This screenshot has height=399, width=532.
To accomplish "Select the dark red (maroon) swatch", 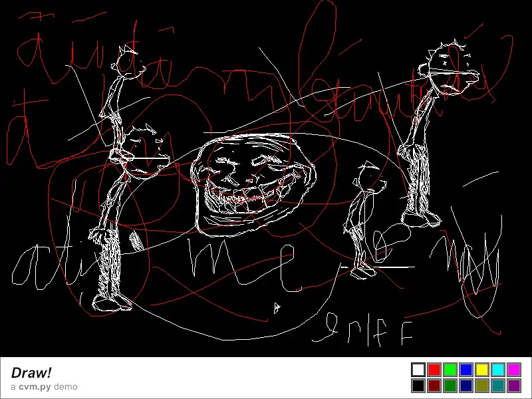I will (434, 386).
